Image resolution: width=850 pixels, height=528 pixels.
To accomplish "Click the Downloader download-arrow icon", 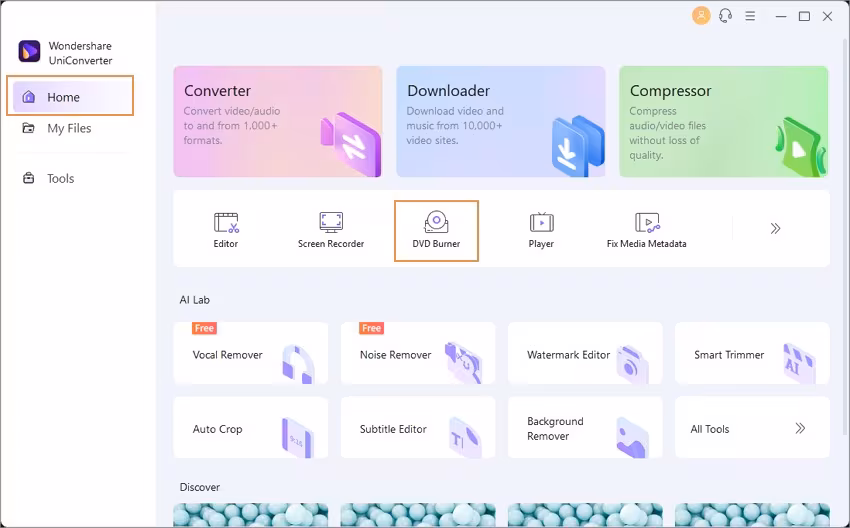I will [x=577, y=146].
